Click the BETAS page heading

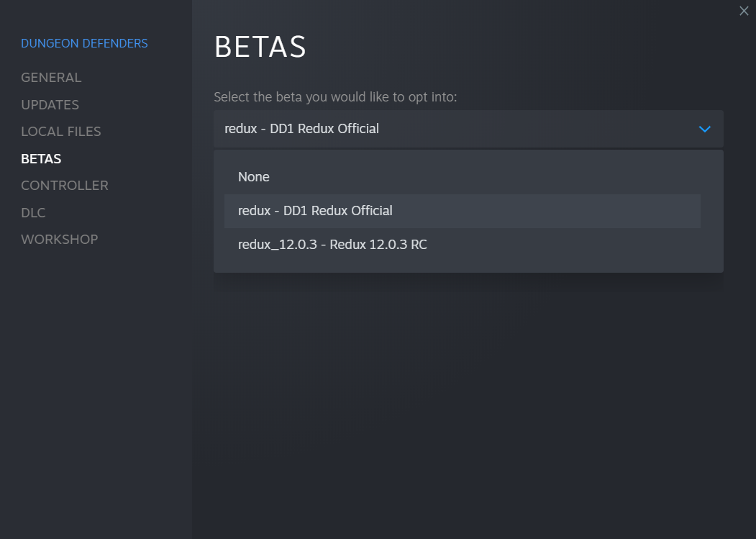[x=260, y=47]
